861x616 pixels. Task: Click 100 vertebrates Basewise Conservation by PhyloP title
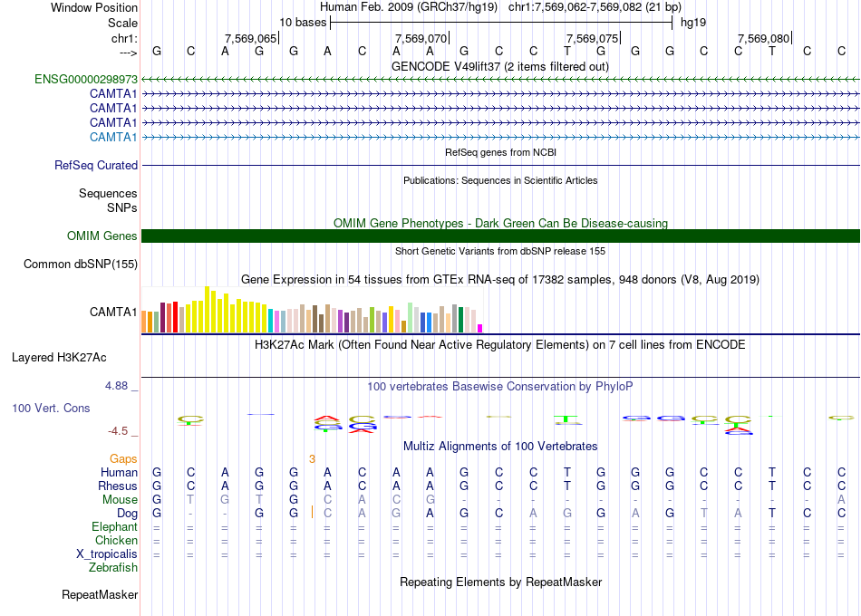499,387
